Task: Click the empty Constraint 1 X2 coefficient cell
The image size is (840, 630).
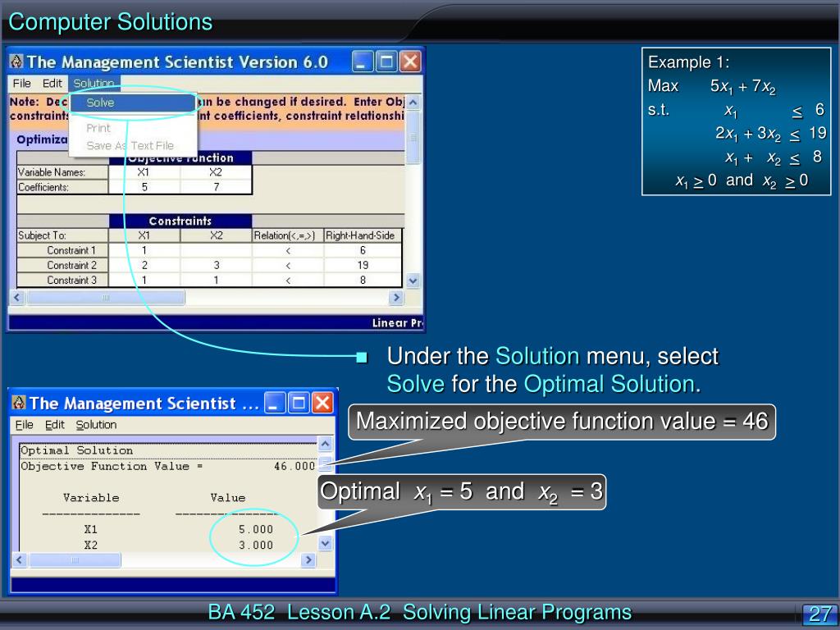Action: click(x=216, y=250)
